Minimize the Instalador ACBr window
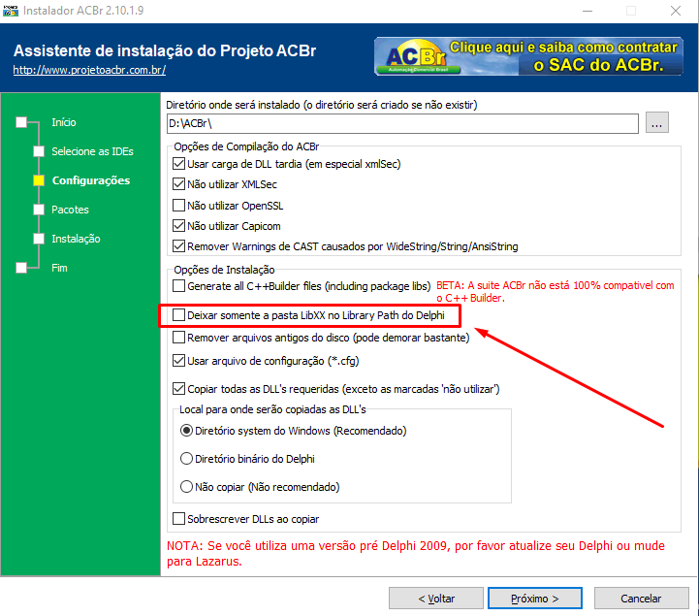This screenshot has height=616, width=699. [588, 11]
